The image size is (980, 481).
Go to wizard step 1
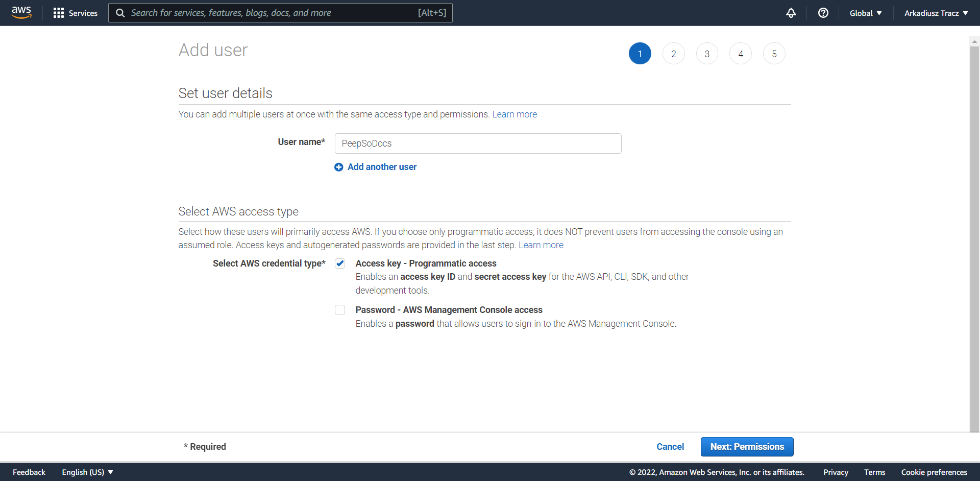pos(640,54)
